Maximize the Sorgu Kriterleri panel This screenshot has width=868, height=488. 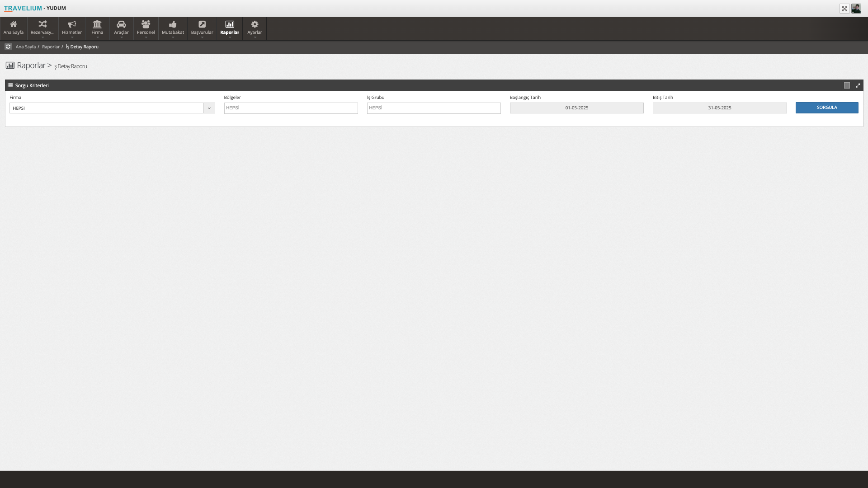[858, 85]
